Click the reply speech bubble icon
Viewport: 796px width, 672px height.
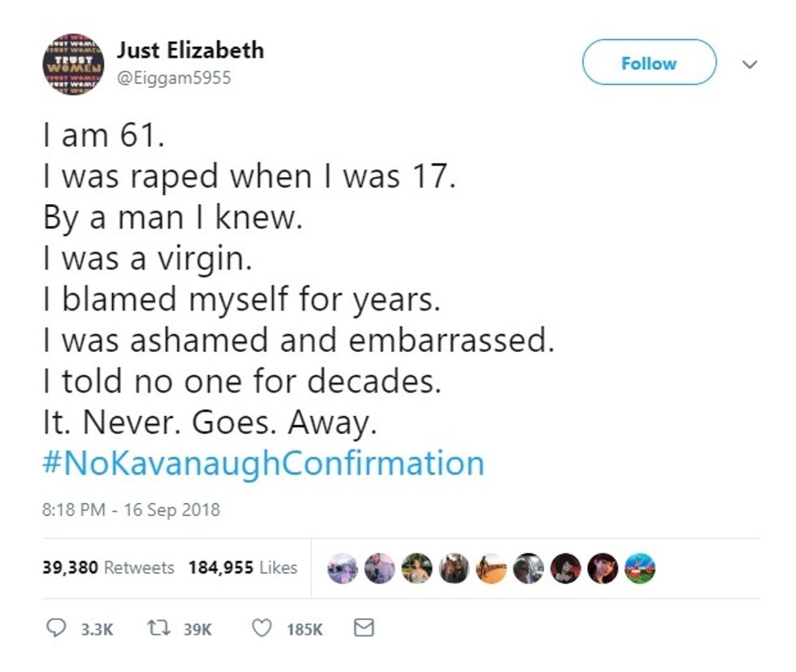(56, 628)
